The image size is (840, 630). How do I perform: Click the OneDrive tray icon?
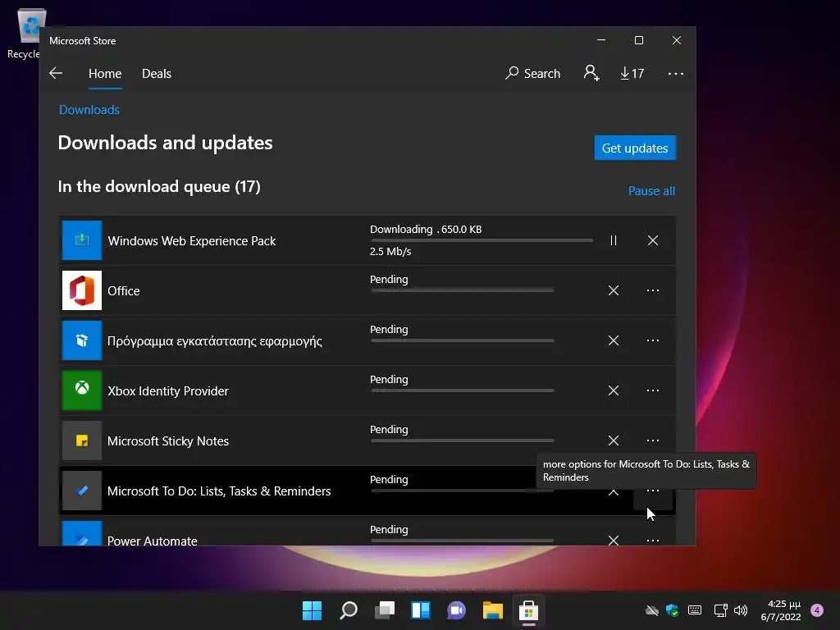(652, 610)
